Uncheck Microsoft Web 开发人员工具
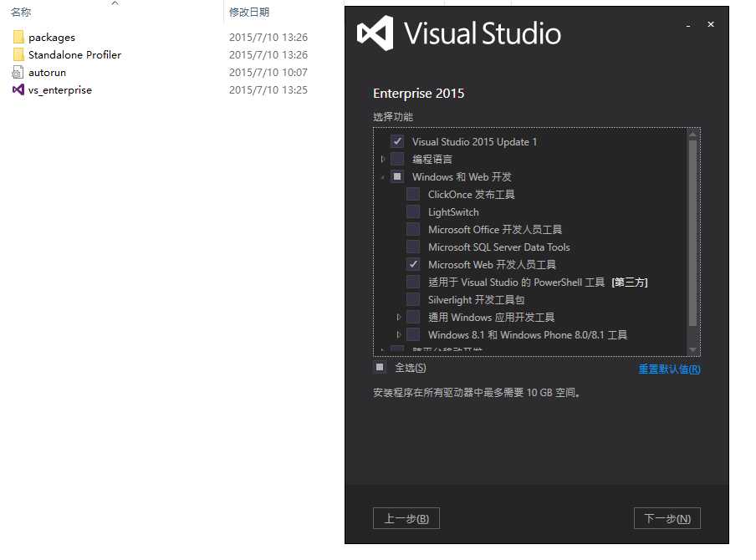756x560 pixels. coord(413,264)
